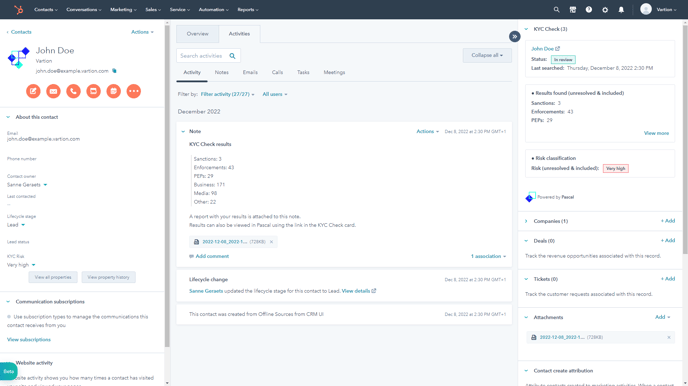688x386 pixels.
Task: Schedule a meeting with the orange calendar icon
Action: coord(114,91)
